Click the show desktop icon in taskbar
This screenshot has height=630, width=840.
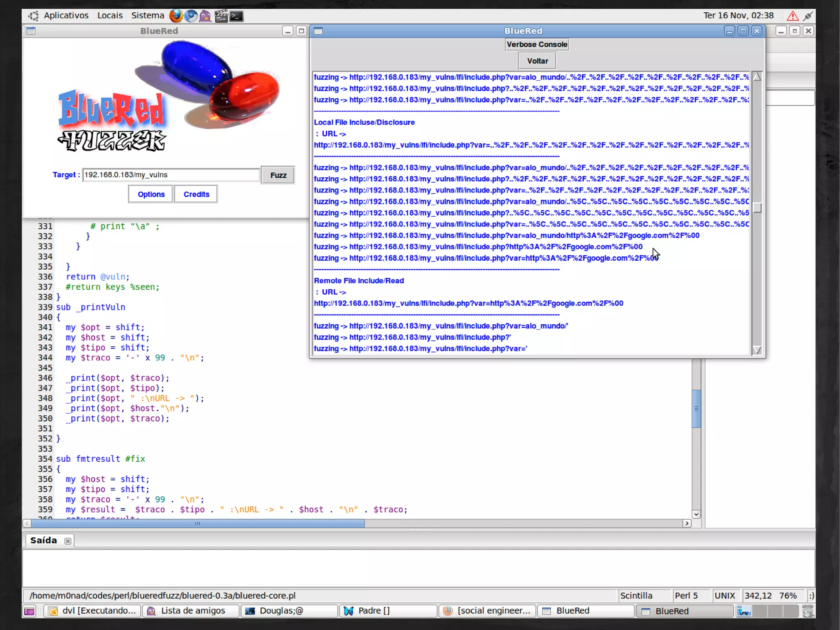tap(29, 611)
